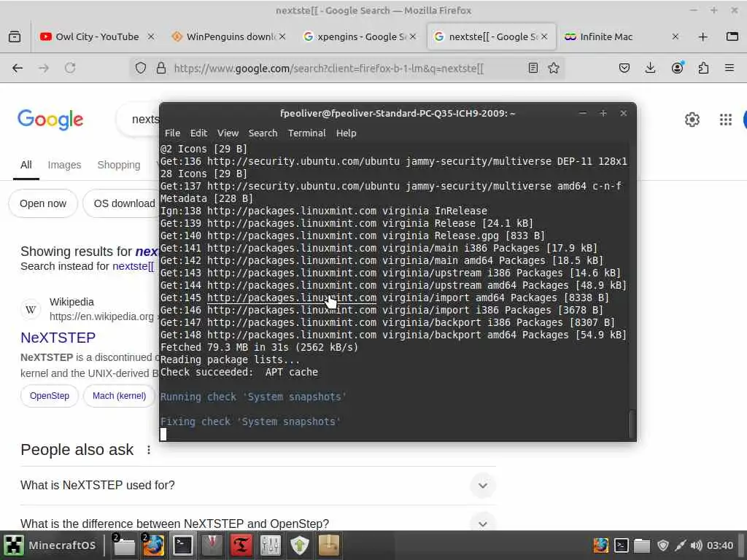Open the terminal Edit menu
747x560 pixels.
coord(198,133)
